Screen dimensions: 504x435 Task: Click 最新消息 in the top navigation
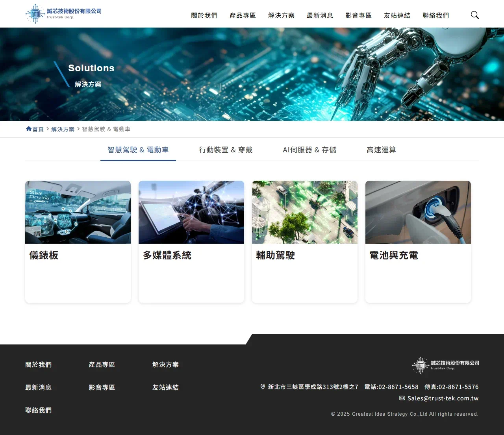coord(320,15)
